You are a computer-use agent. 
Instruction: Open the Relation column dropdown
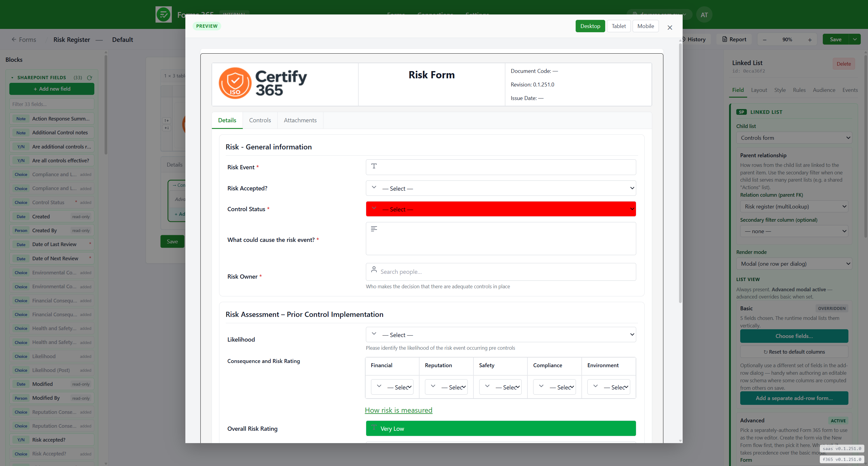pos(794,206)
